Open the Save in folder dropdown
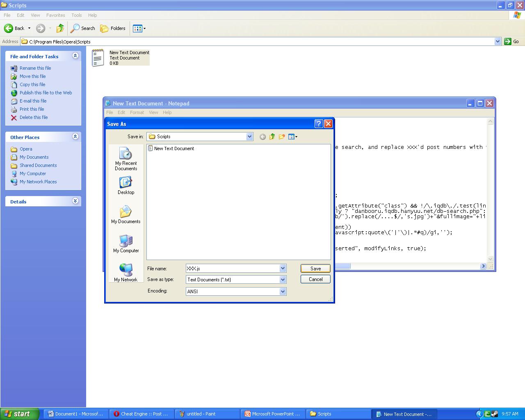Screen dimensions: 525x420 (249, 137)
